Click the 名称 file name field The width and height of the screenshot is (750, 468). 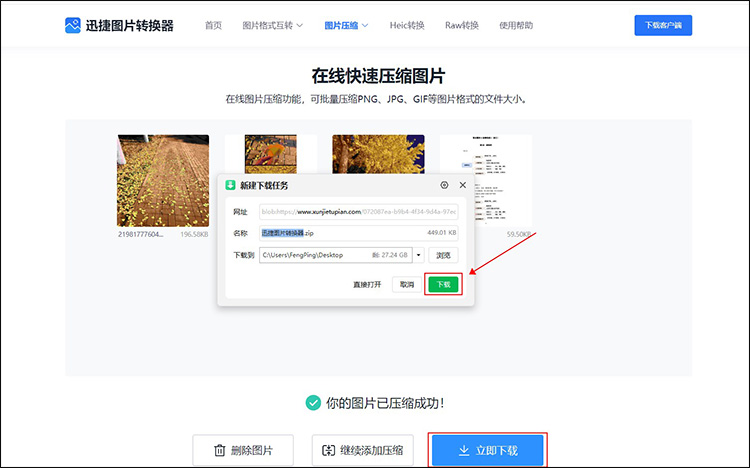pos(359,233)
